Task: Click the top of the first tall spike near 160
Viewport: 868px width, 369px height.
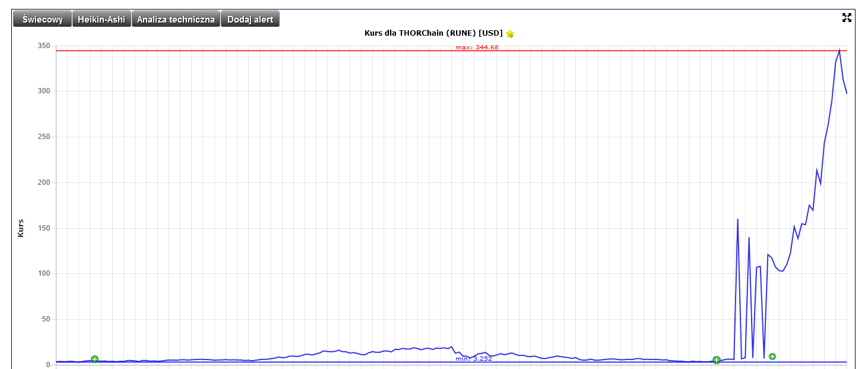Action: (x=737, y=219)
